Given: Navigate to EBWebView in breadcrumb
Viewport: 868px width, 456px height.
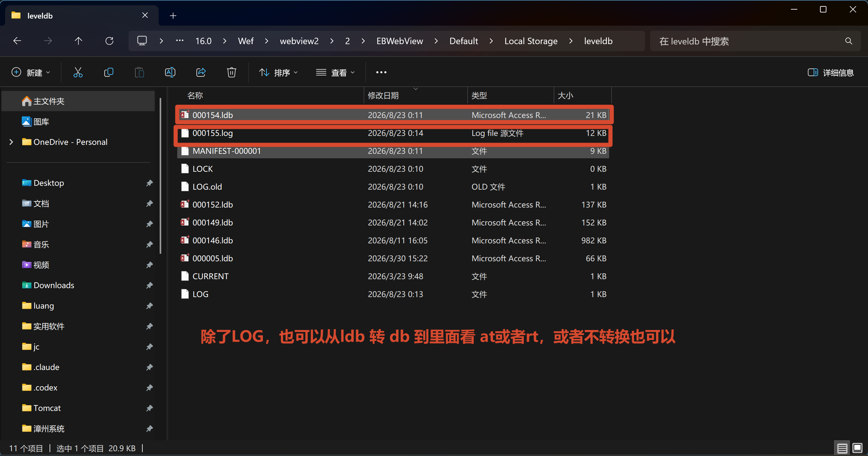Looking at the screenshot, I should [400, 41].
